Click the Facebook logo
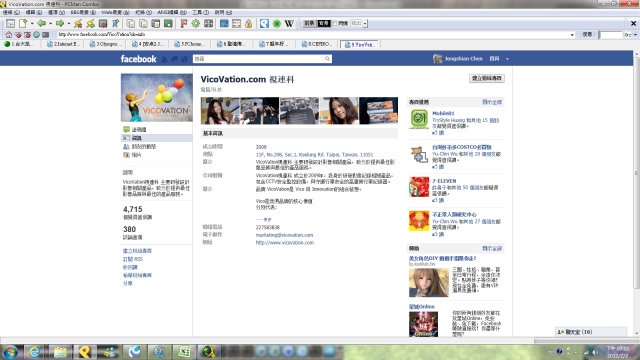Image resolution: width=640 pixels, height=360 pixels. pyautogui.click(x=138, y=59)
